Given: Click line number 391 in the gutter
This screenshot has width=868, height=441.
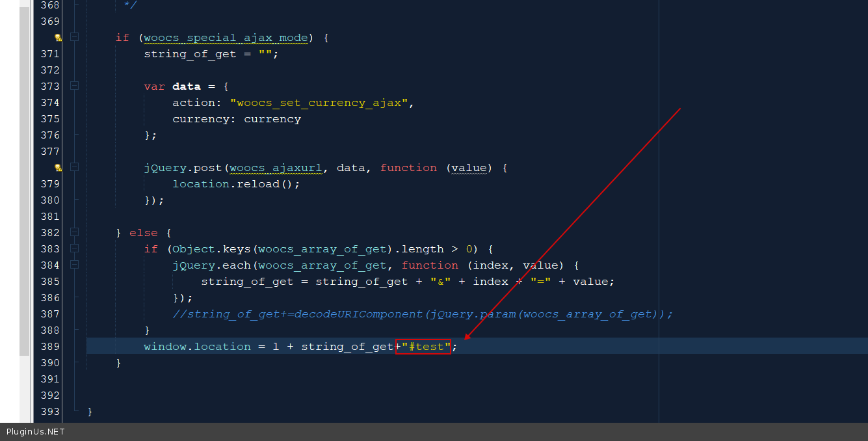Looking at the screenshot, I should [50, 379].
